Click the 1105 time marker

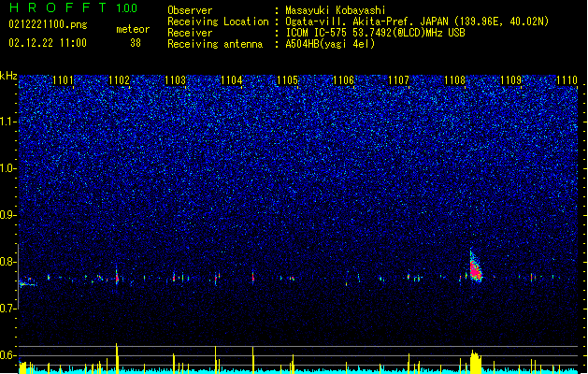(287, 80)
